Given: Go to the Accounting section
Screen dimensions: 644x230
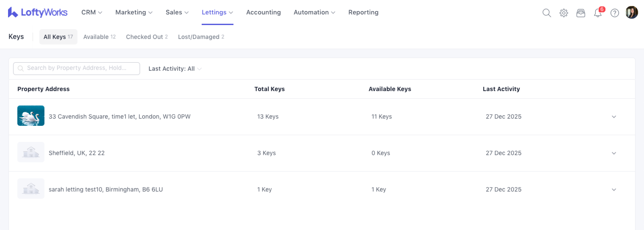Looking at the screenshot, I should [x=263, y=12].
